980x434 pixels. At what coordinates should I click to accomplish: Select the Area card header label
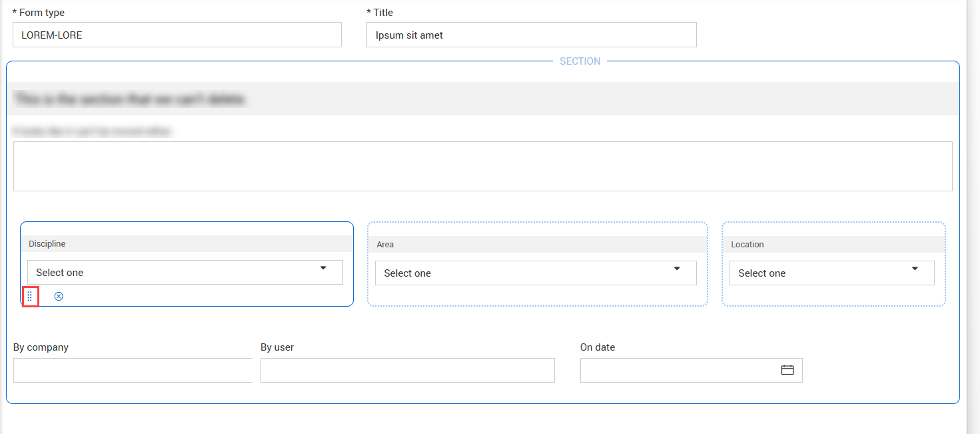(385, 245)
